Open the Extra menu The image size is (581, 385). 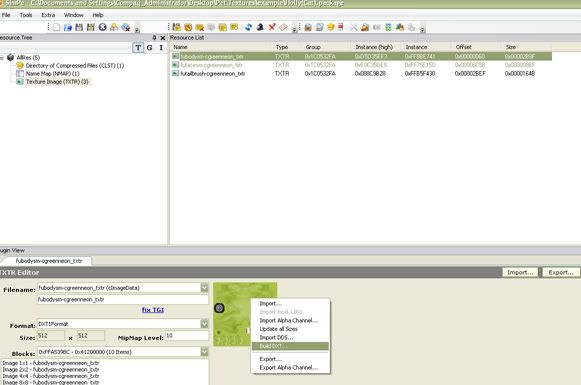pyautogui.click(x=48, y=15)
